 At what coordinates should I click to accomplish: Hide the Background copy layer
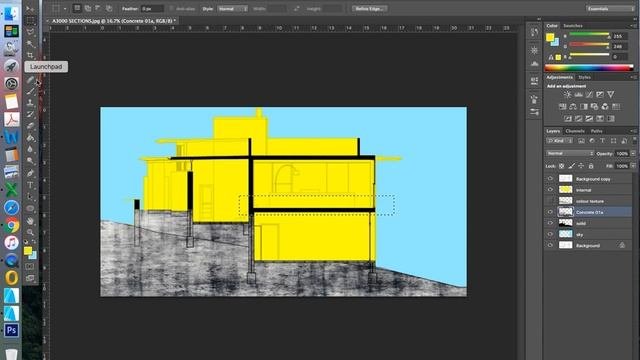(x=550, y=179)
